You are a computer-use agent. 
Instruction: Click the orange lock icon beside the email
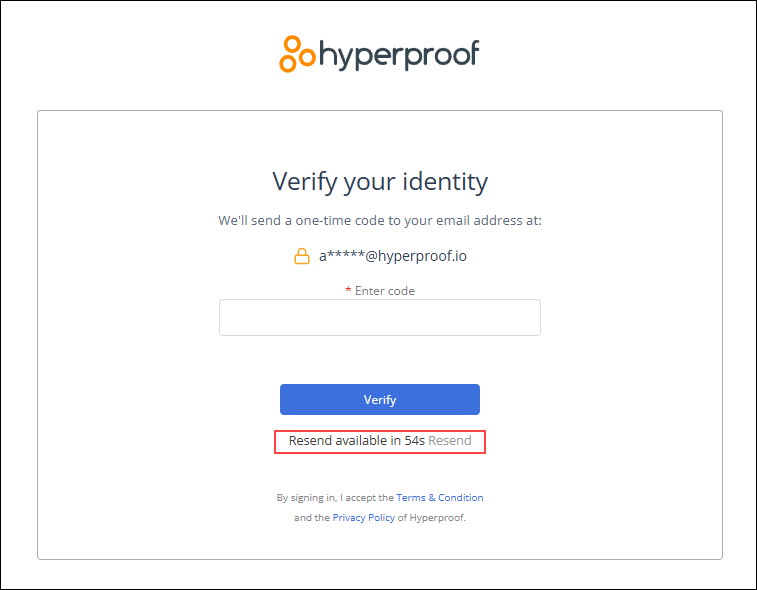pyautogui.click(x=301, y=257)
